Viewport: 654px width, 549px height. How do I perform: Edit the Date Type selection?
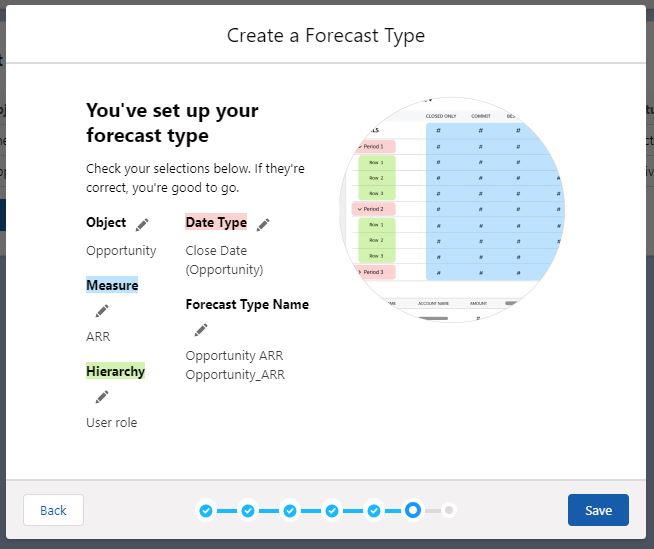pos(263,224)
